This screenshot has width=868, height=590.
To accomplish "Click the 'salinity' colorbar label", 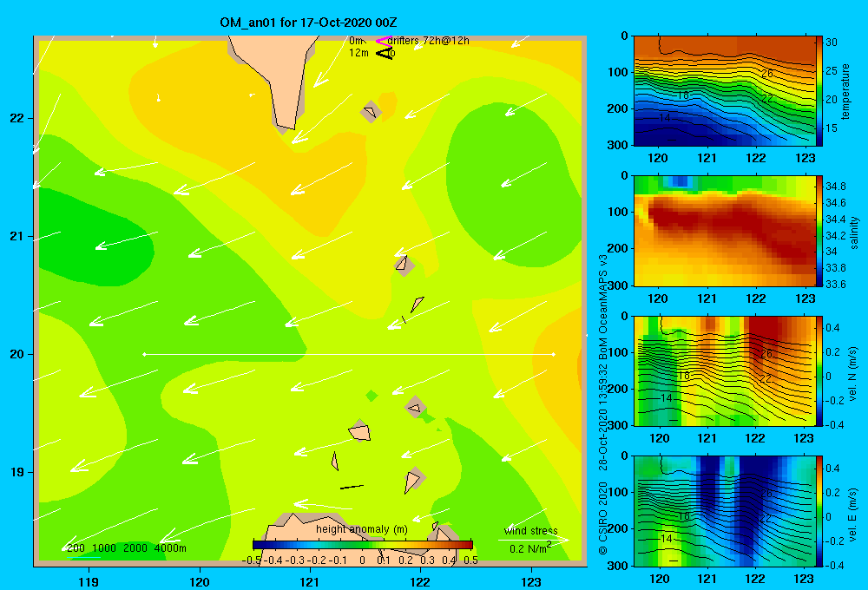I will tap(854, 233).
